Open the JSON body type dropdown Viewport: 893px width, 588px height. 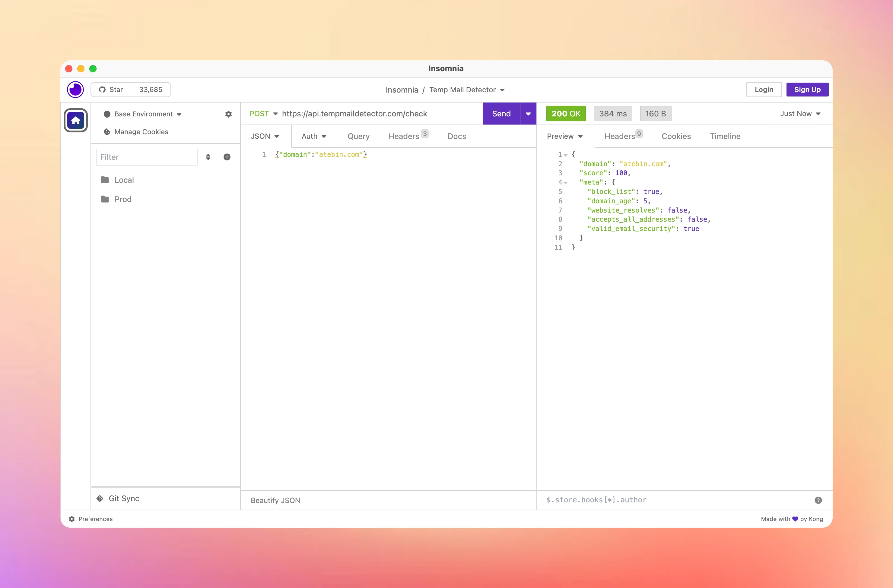265,136
